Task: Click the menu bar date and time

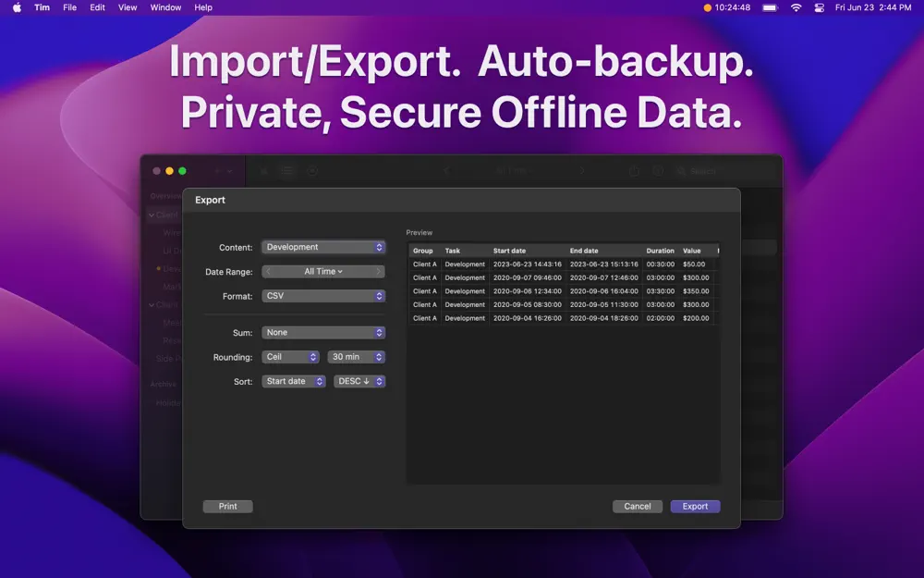Action: (x=873, y=7)
